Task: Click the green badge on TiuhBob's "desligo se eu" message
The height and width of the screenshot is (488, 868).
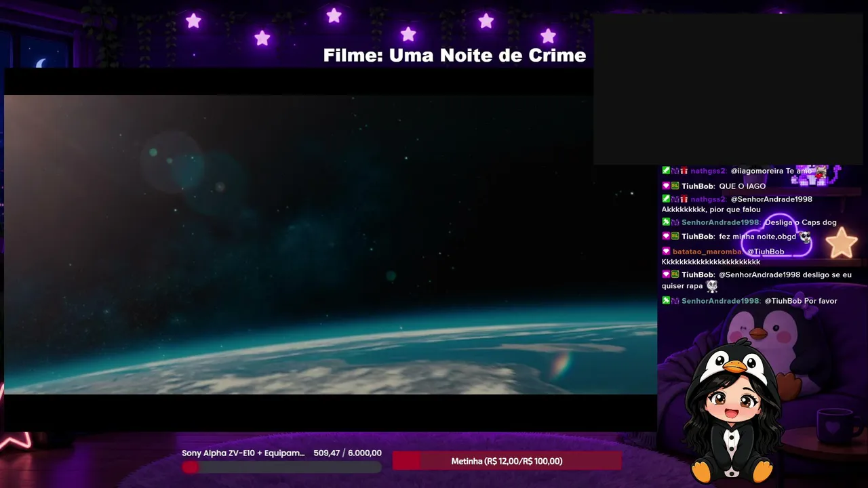Action: pyautogui.click(x=675, y=274)
